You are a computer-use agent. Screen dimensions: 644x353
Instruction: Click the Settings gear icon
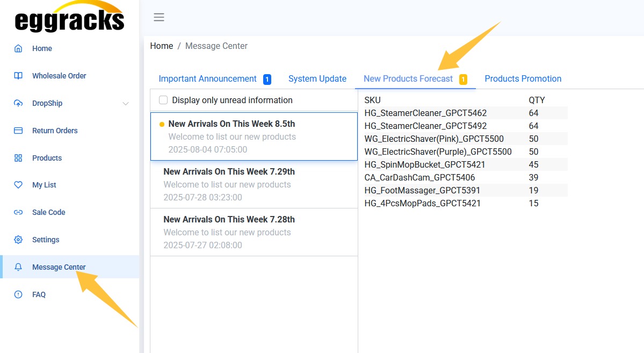18,240
